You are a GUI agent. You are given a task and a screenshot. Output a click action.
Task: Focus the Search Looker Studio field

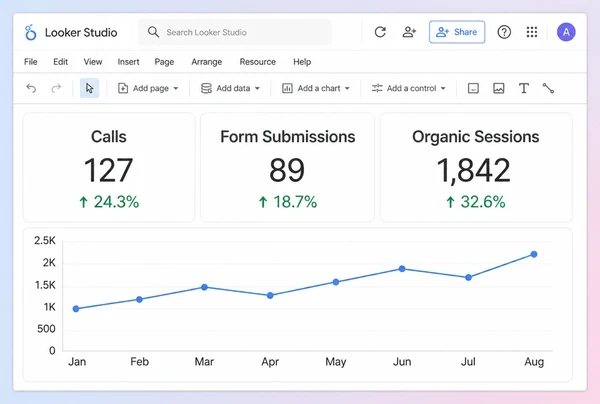235,32
